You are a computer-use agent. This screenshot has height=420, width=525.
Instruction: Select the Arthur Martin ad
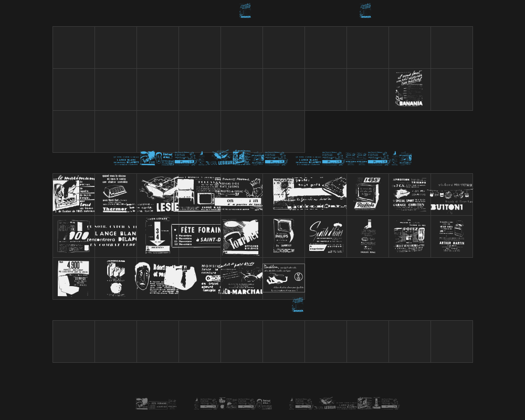[451, 236]
